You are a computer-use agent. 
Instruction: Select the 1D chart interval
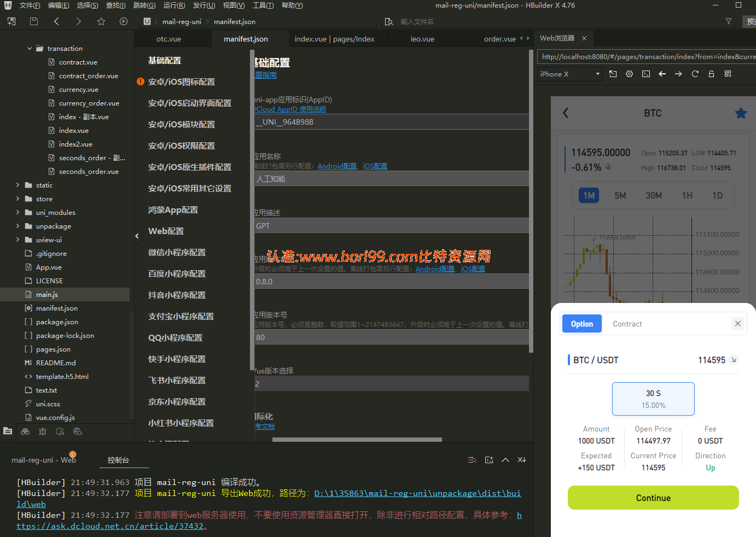717,196
